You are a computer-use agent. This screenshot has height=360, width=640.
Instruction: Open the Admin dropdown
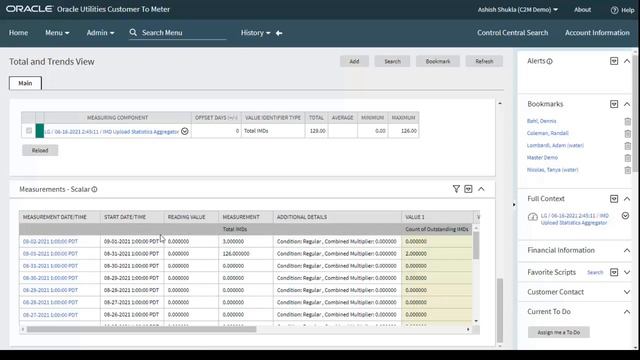(100, 33)
